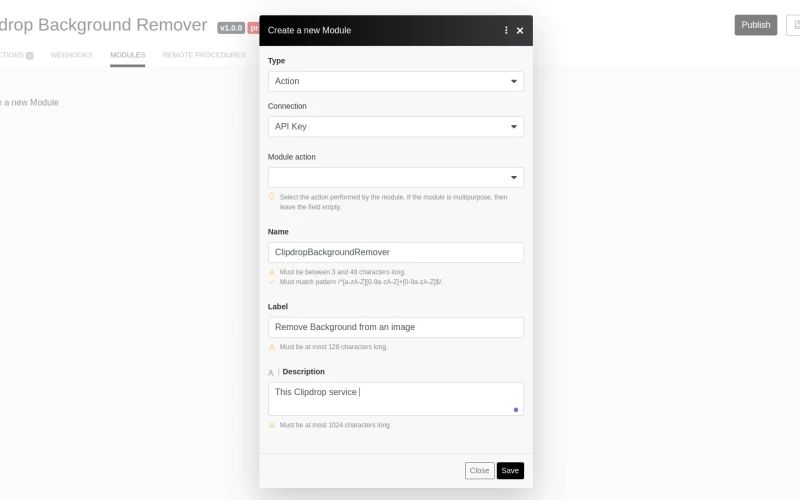Click the A icon beside Description label
The image size is (800, 500).
(271, 372)
